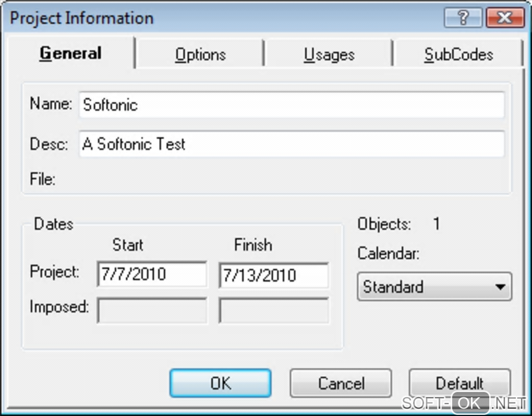Open the Calendar dropdown showing Standard
Viewport: 532px width, 416px height.
[434, 287]
